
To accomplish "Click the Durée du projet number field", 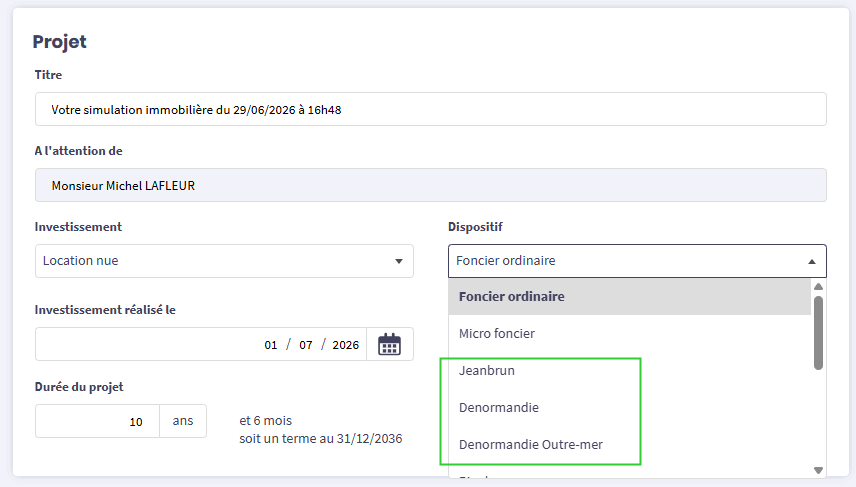I will tap(97, 421).
